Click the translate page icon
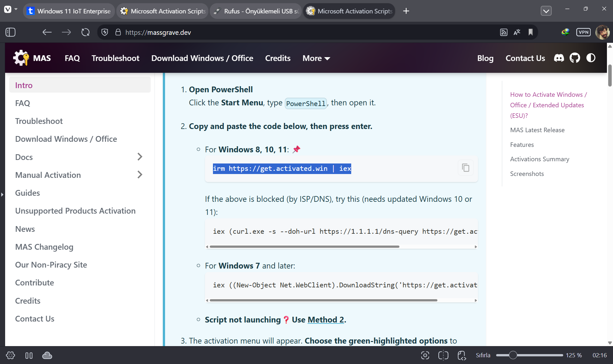This screenshot has height=364, width=613. pos(517,32)
